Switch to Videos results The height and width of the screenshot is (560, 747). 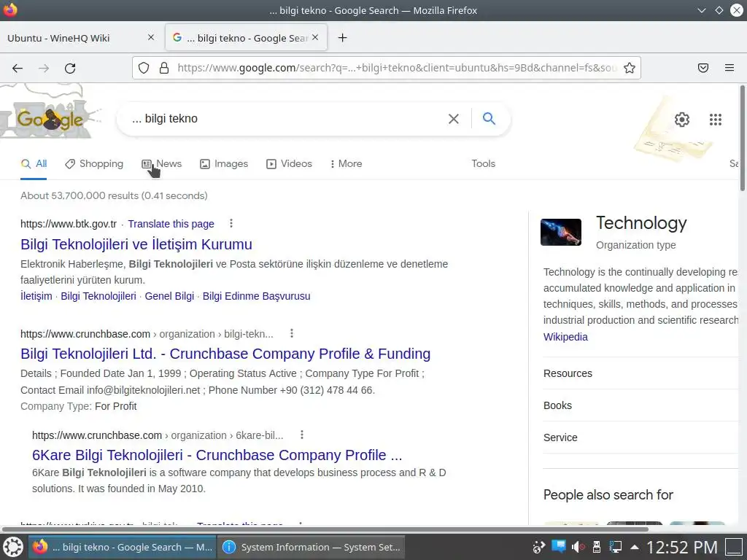pos(289,163)
